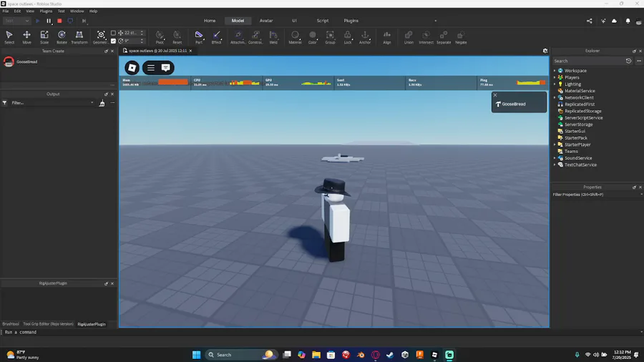644x362 pixels.
Task: Stop the playtest with red square
Action: (x=59, y=21)
